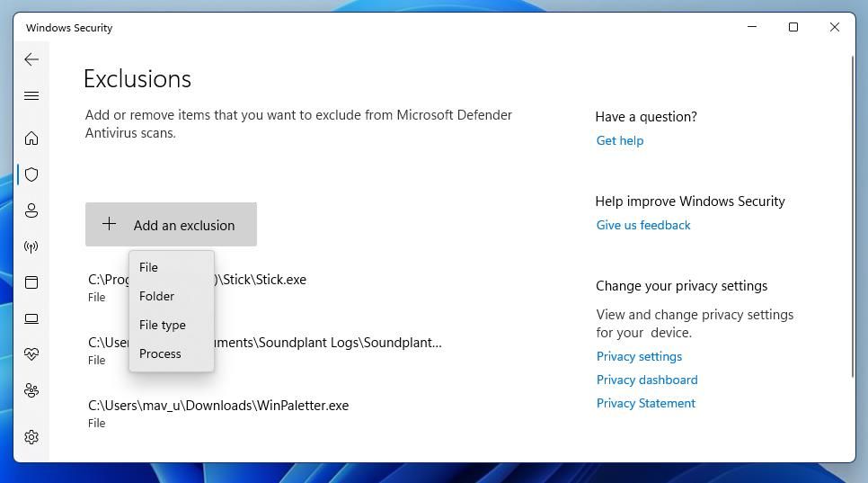
Task: Choose Process from the exclusion menu
Action: (x=171, y=354)
